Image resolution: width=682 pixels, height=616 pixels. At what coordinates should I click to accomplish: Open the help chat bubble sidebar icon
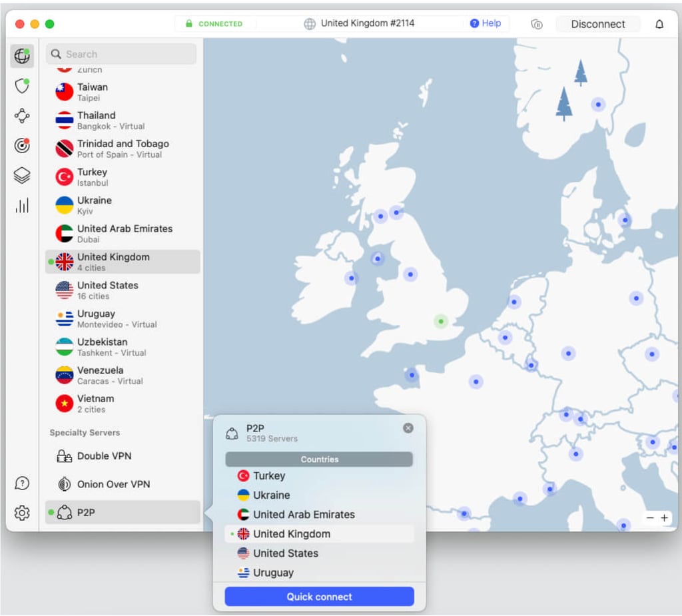(x=22, y=483)
